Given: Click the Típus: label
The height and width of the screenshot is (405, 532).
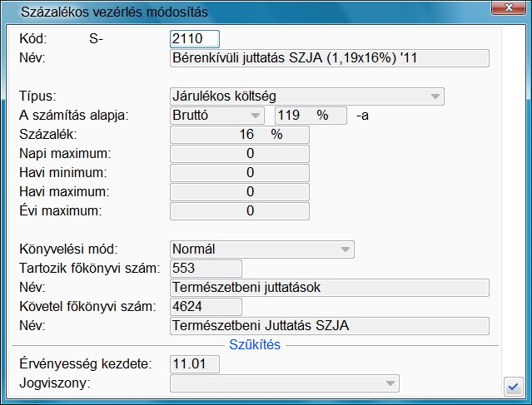Looking at the screenshot, I should coord(37,96).
